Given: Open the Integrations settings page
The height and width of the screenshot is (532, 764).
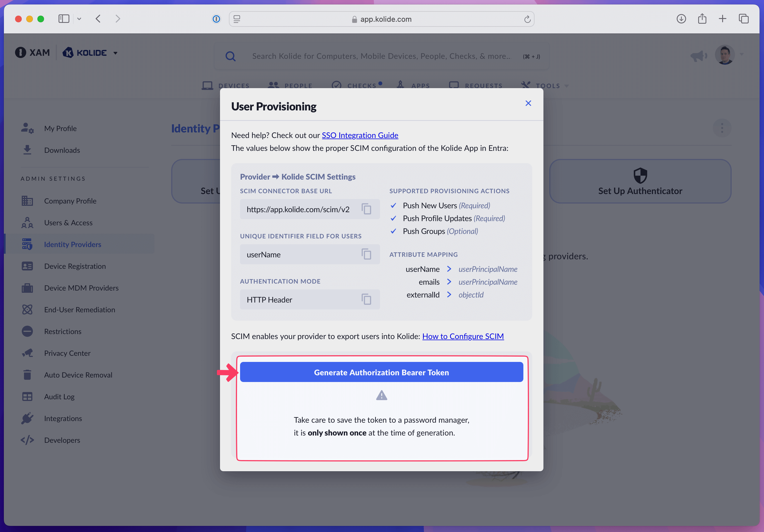Looking at the screenshot, I should point(63,418).
